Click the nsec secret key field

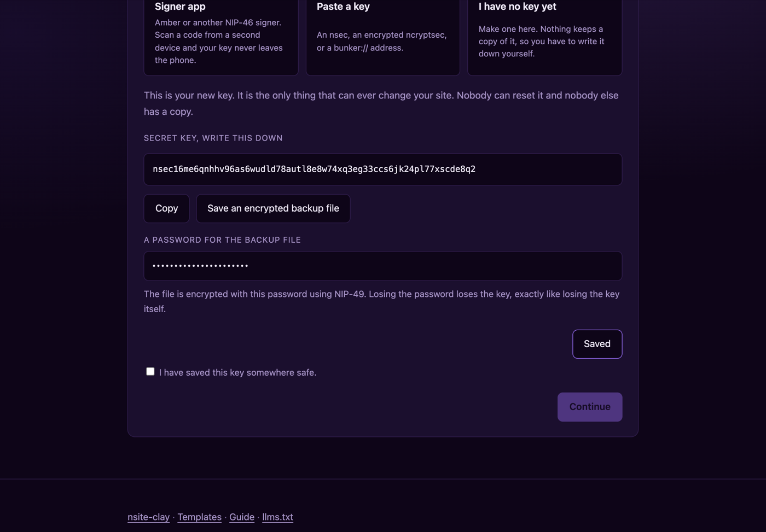tap(382, 169)
